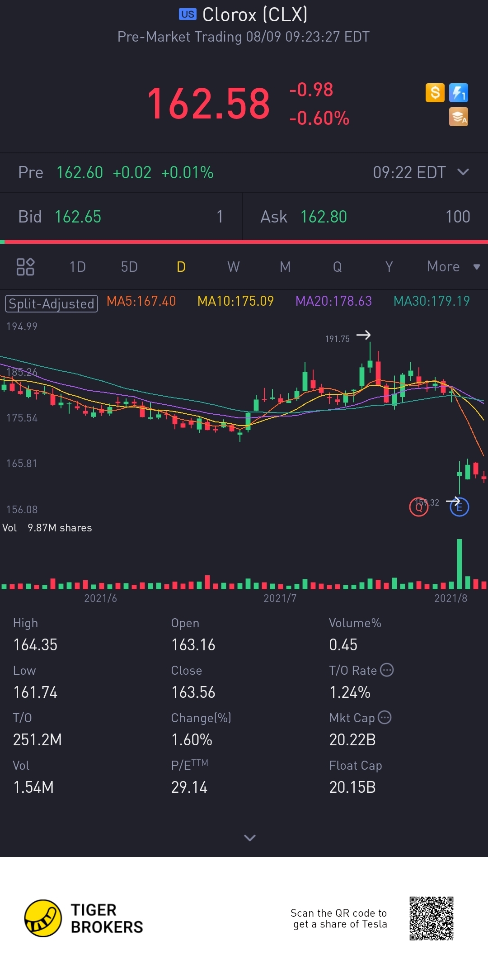Image resolution: width=488 pixels, height=980 pixels.
Task: Tap the red Q marker on chart
Action: click(419, 507)
